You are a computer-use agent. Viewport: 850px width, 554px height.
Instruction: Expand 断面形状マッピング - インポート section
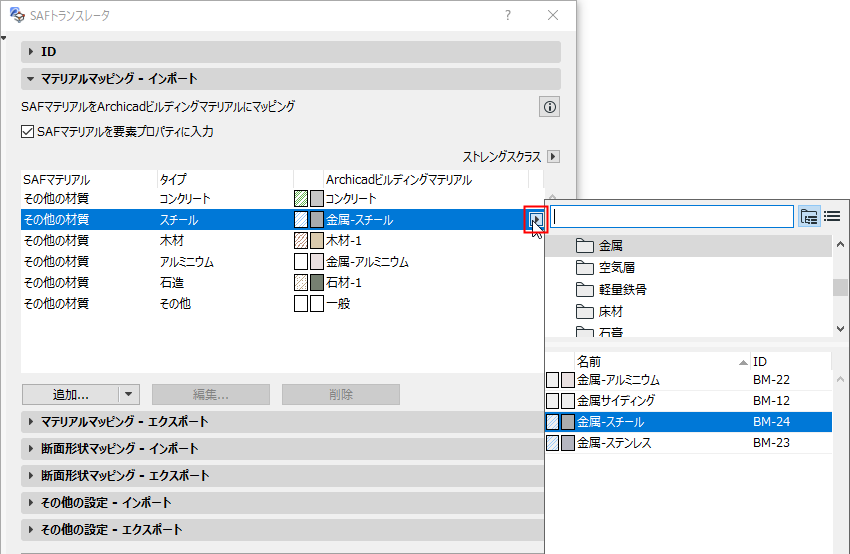click(282, 449)
